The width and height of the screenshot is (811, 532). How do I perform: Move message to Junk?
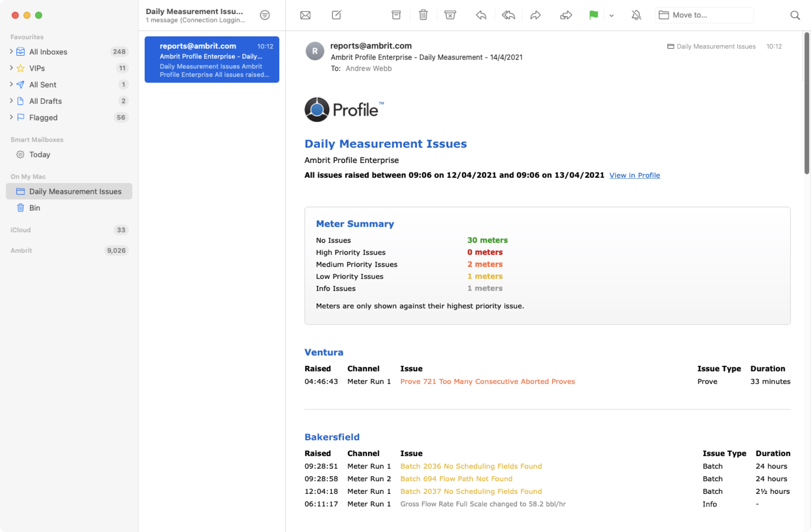pyautogui.click(x=450, y=15)
